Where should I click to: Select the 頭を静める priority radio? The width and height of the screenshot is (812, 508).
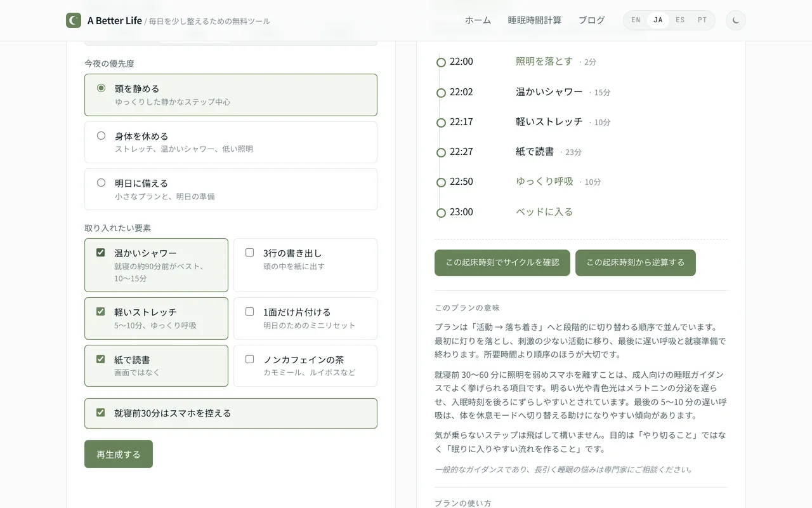pyautogui.click(x=101, y=88)
